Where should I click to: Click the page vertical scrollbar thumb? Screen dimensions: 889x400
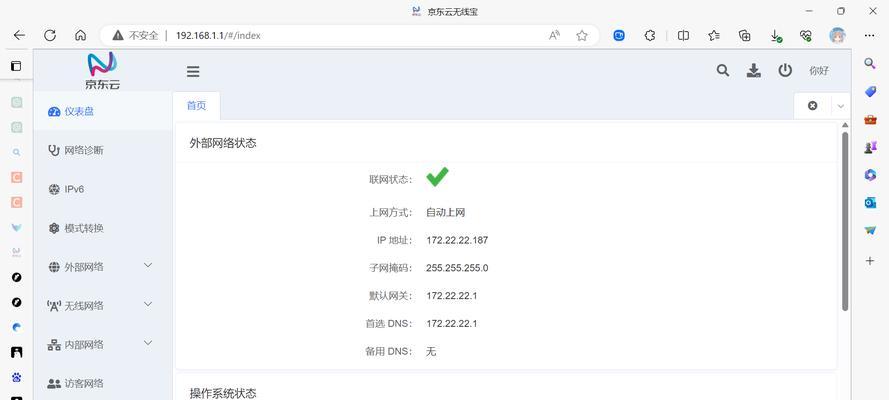[x=845, y=221]
